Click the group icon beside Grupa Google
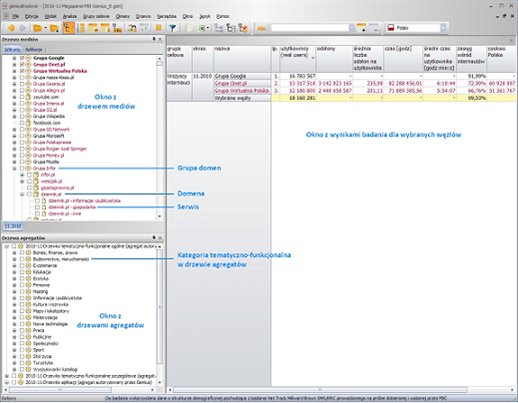The height and width of the screenshot is (403, 518). point(29,58)
